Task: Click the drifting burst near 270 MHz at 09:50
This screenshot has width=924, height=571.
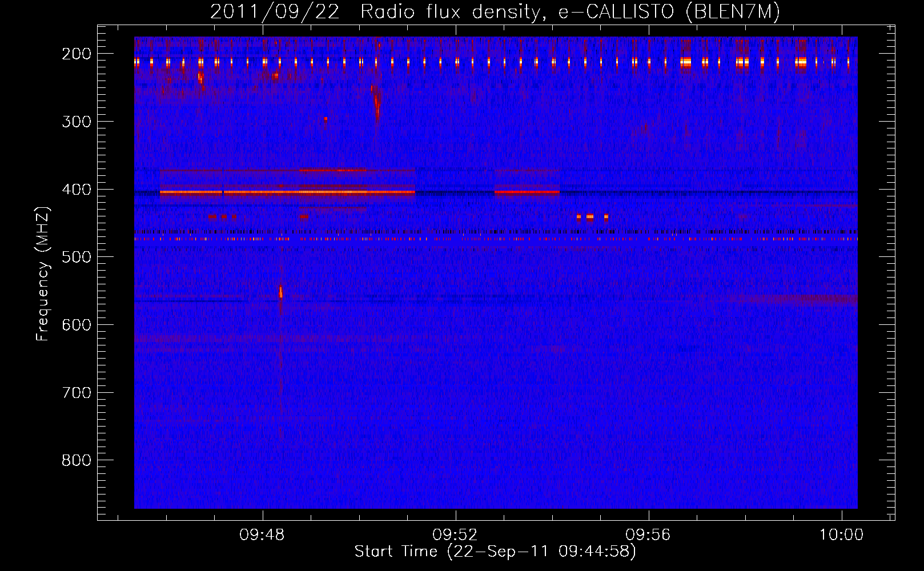Action: [x=376, y=104]
